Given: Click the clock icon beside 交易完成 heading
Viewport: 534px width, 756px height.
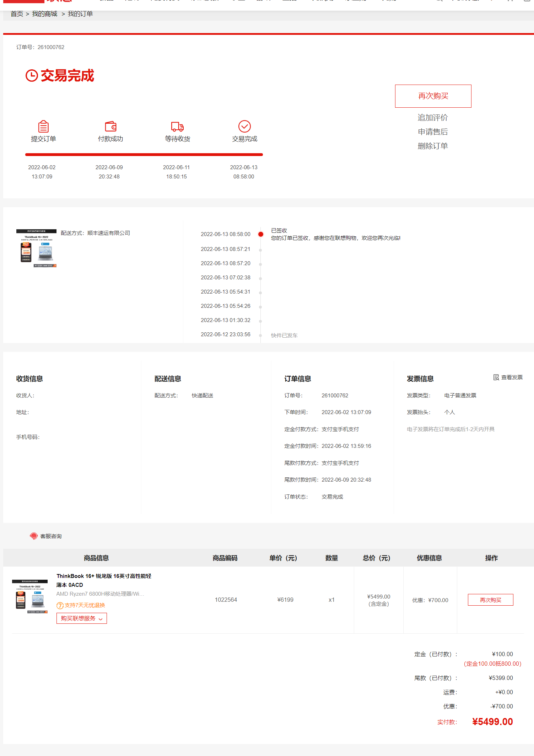Looking at the screenshot, I should coord(32,75).
